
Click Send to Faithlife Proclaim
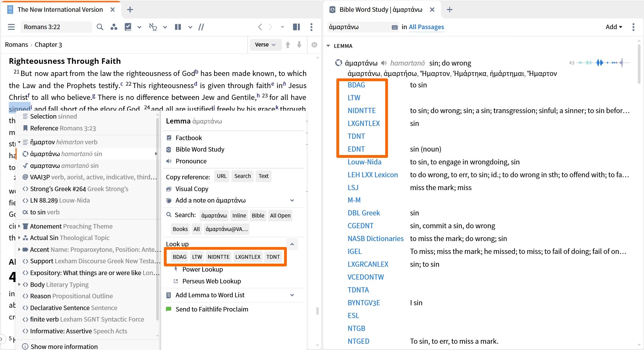(212, 309)
